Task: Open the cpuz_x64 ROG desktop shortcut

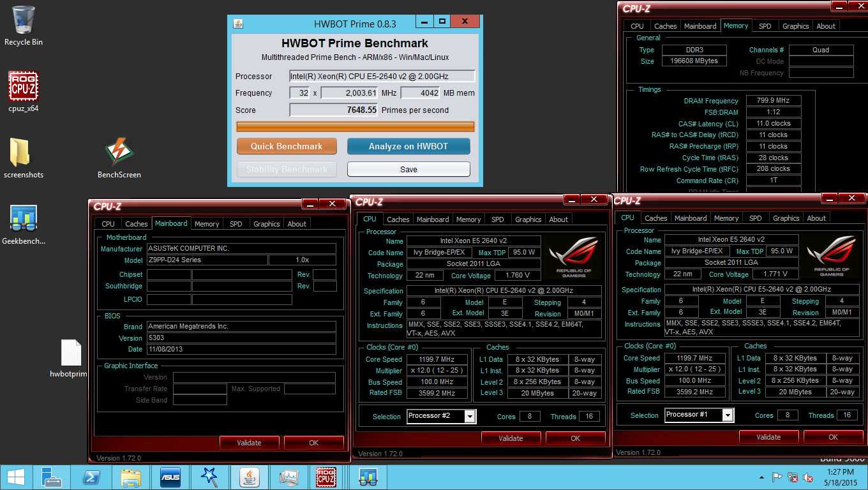Action: [24, 91]
